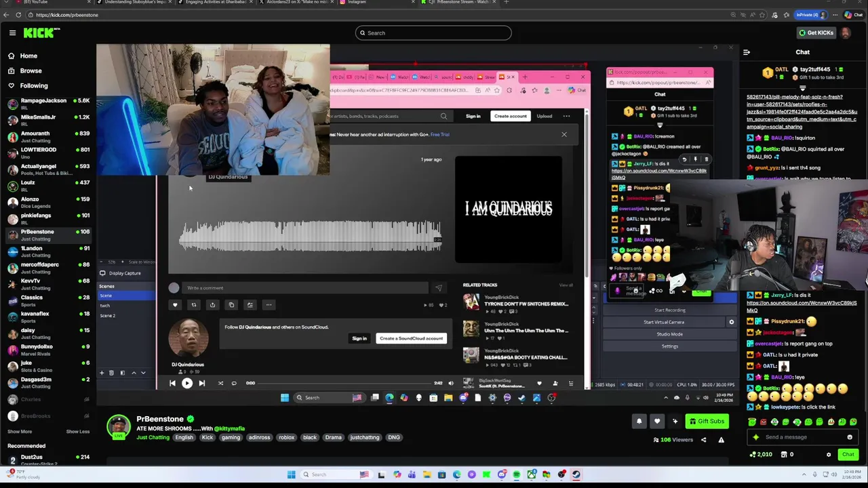Open chat settings gear icon
This screenshot has height=488, width=868.
[829, 455]
